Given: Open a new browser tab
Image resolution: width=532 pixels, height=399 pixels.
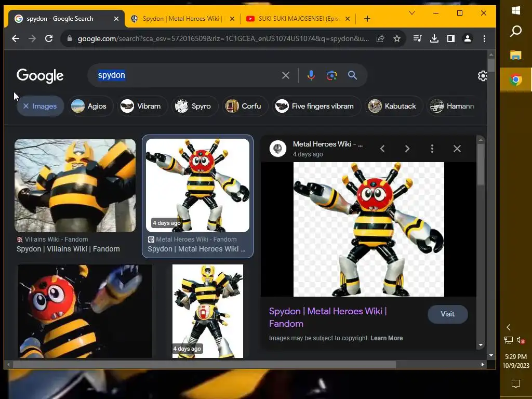Looking at the screenshot, I should coord(367,19).
